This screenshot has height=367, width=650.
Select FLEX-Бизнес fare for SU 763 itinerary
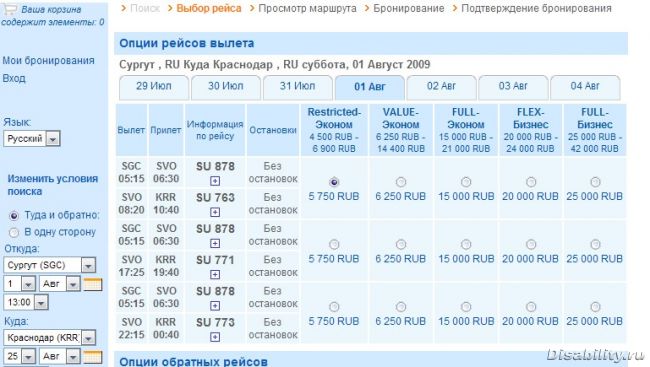pyautogui.click(x=531, y=182)
